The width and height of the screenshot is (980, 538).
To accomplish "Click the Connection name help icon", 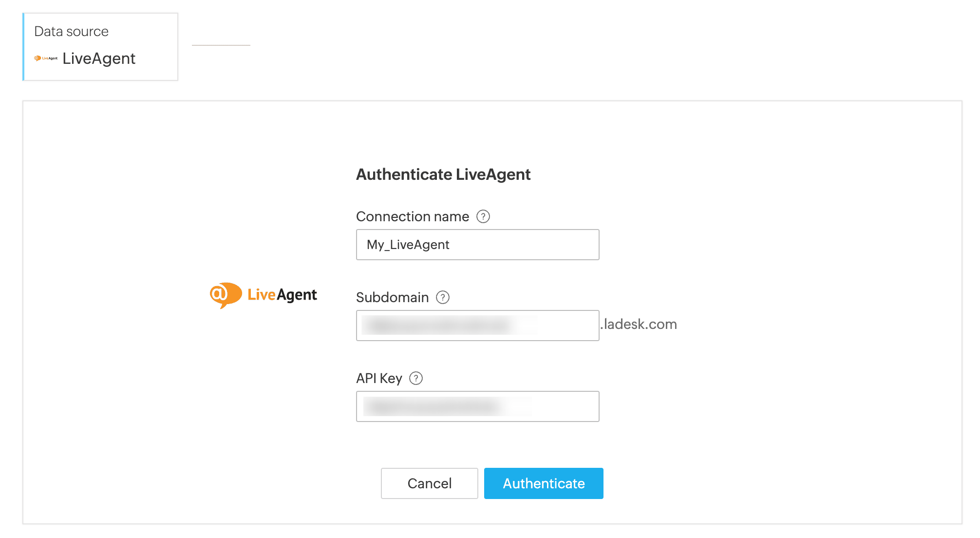I will coord(483,216).
